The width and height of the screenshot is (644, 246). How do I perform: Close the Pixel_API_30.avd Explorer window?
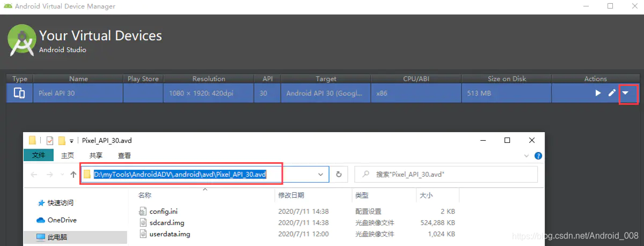(x=532, y=140)
